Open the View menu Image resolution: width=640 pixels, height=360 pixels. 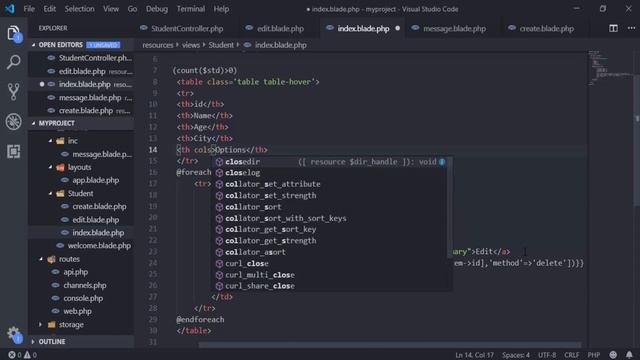(111, 9)
